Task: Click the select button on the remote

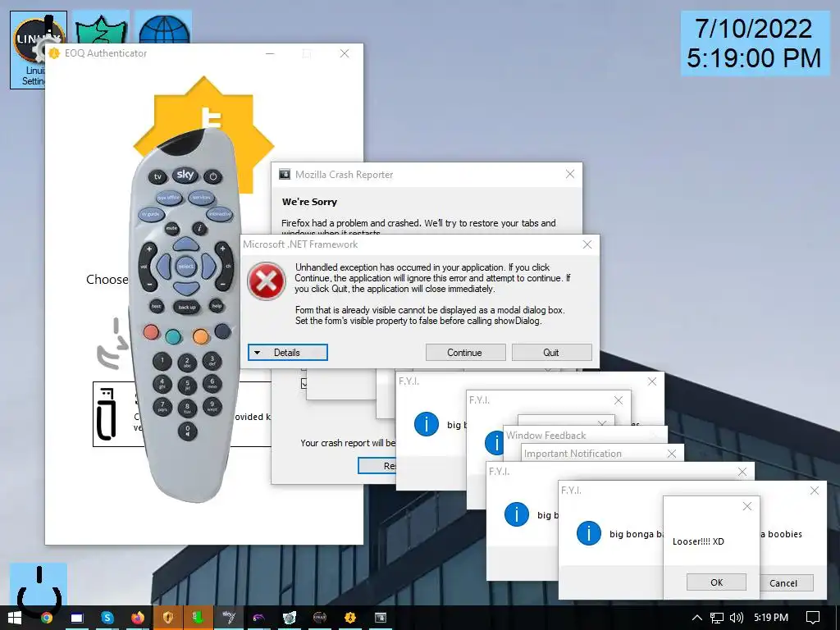Action: click(x=186, y=267)
